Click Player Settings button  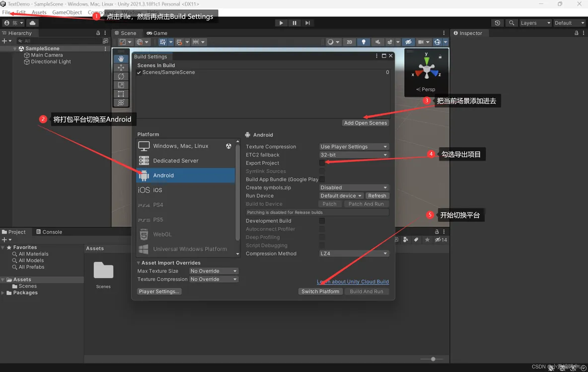point(159,292)
